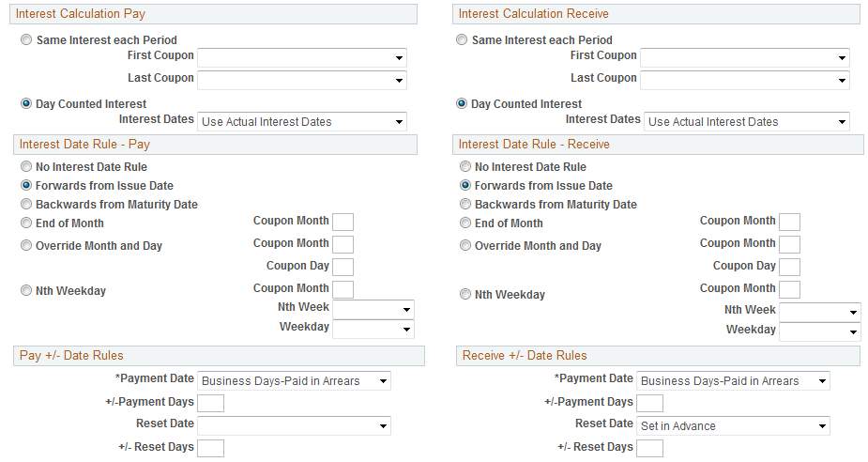Image resolution: width=868 pixels, height=462 pixels.
Task: Click Receive End of Month Coupon Month field
Action: 789,223
